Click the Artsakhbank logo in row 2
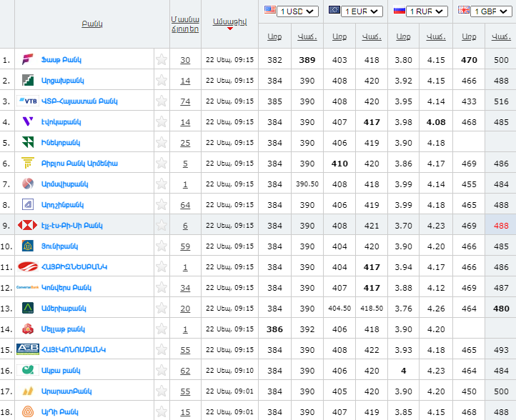516x420 pixels. [x=28, y=80]
